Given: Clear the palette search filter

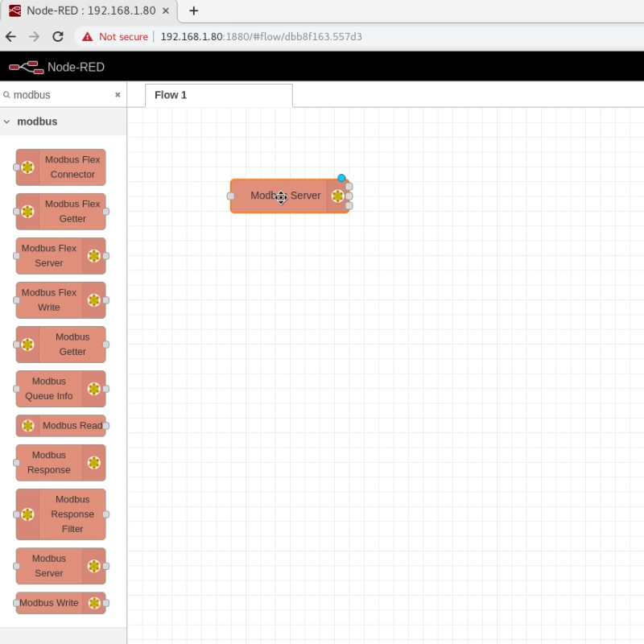Looking at the screenshot, I should pos(118,95).
